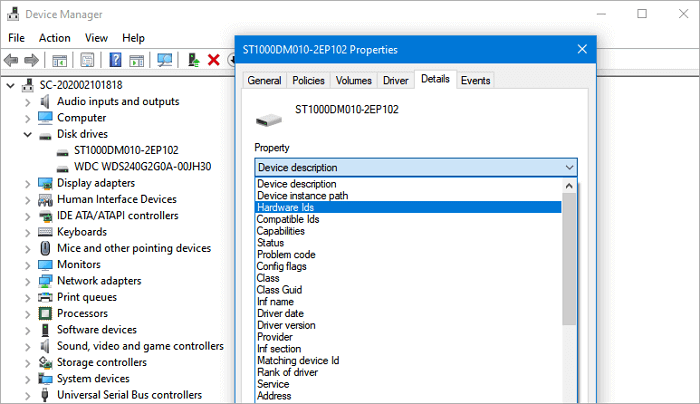Image resolution: width=700 pixels, height=404 pixels.
Task: Open the Action menu
Action: pos(54,37)
